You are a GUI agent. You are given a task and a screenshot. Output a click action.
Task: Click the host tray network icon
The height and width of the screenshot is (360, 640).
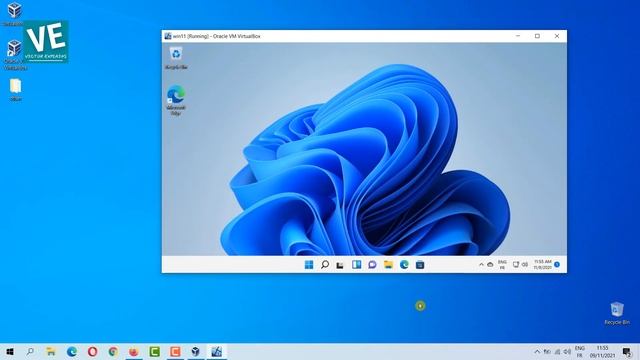(x=557, y=352)
